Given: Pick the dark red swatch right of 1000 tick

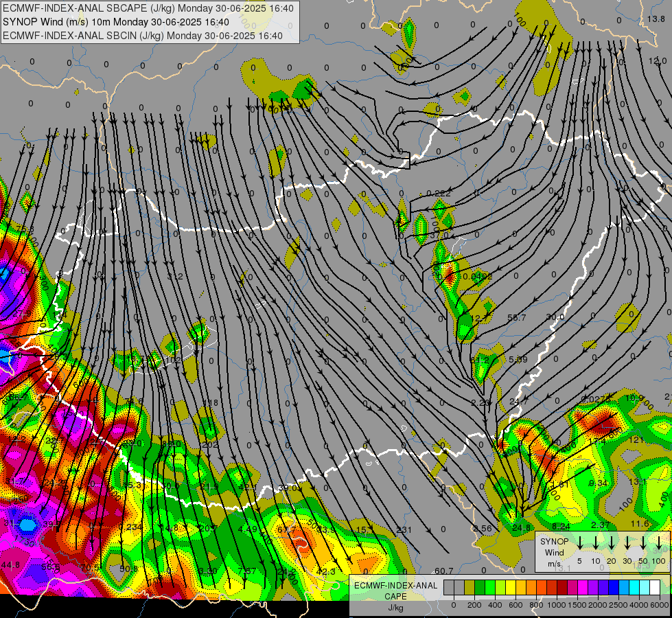Looking at the screenshot, I should point(562,587).
